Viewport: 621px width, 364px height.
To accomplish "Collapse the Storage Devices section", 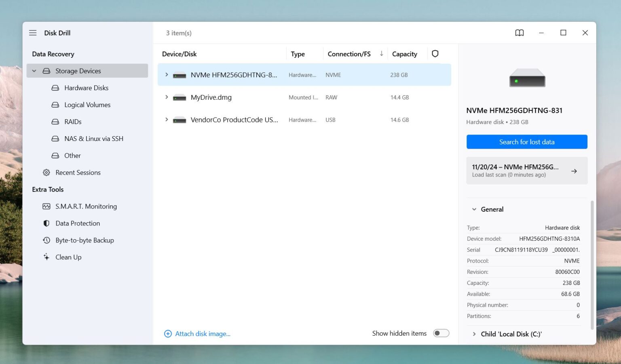I will pos(34,71).
